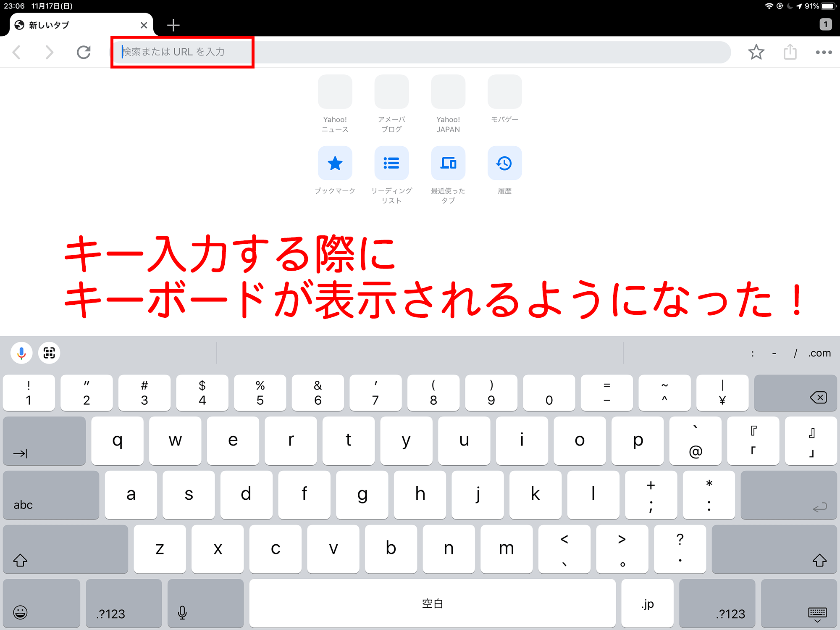The width and height of the screenshot is (840, 630).
Task: Tap the m key
Action: click(x=507, y=549)
